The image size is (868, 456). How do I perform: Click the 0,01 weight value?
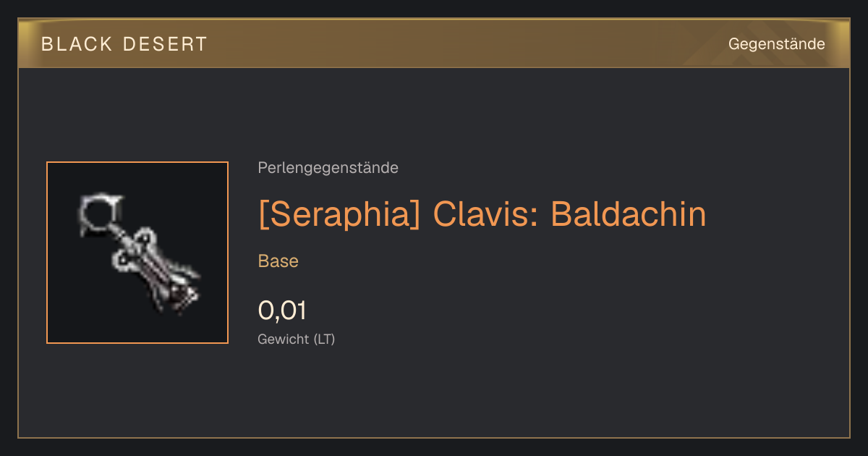[282, 311]
